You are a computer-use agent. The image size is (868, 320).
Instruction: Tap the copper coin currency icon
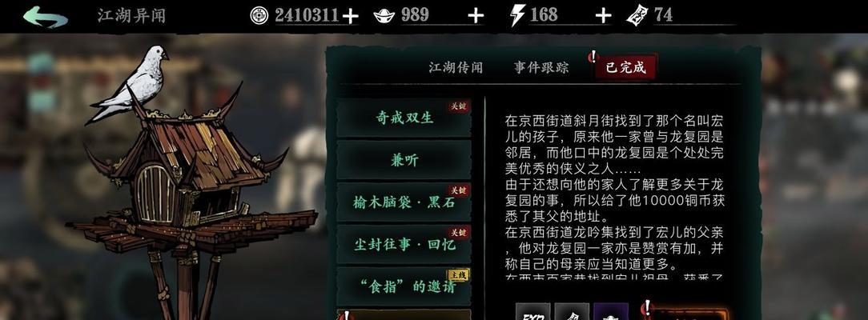coord(259,15)
